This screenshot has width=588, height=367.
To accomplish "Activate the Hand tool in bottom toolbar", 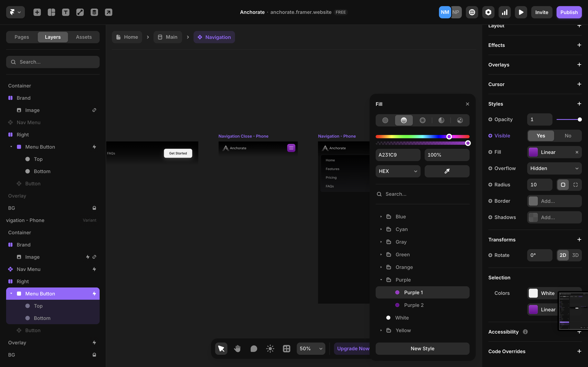I will pos(237,349).
